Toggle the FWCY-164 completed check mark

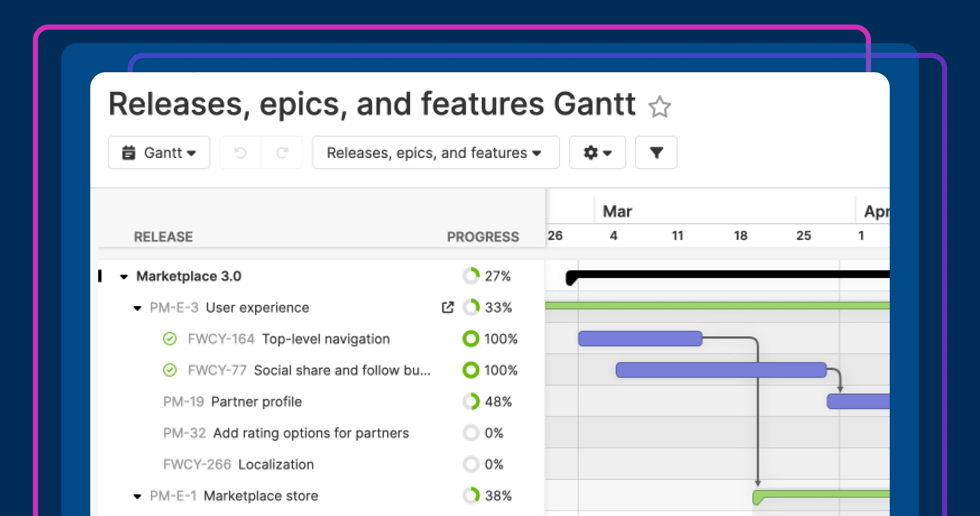(170, 339)
